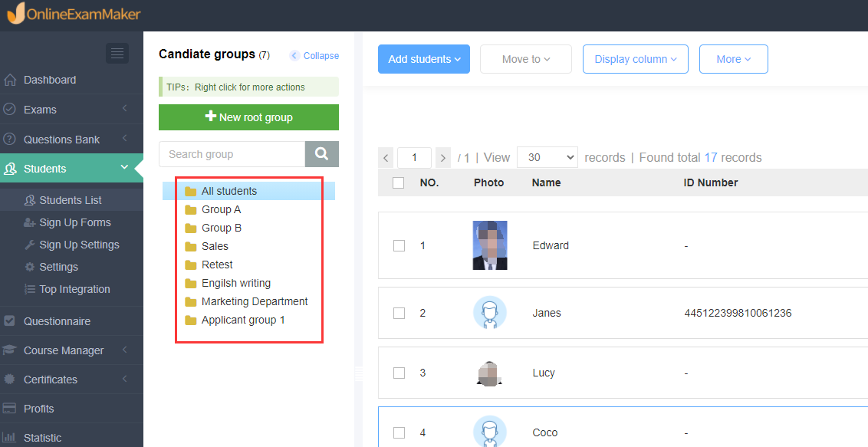
Task: Click the Sign Up Forms add-user icon
Action: tap(30, 222)
